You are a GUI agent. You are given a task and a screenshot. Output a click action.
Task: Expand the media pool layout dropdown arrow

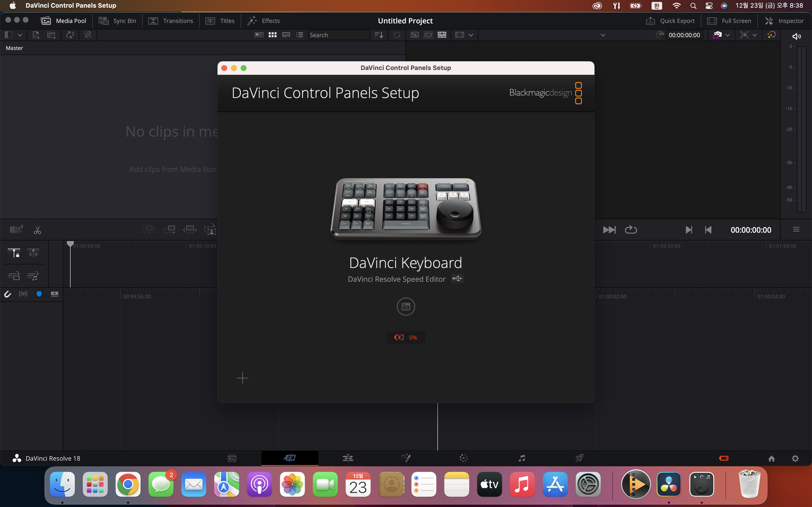click(20, 35)
